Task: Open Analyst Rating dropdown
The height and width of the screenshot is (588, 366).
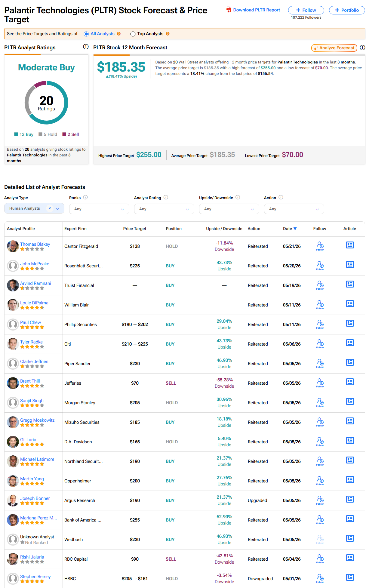Action: coord(164,209)
